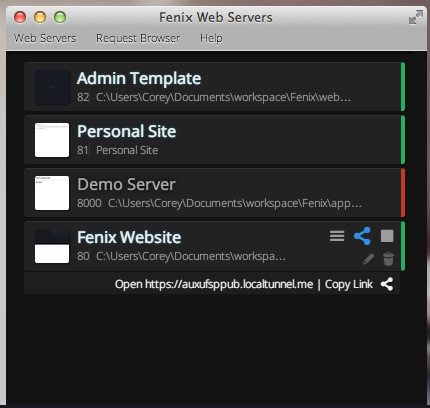The height and width of the screenshot is (408, 430).
Task: Click the Admin Template path ending in web...
Action: coord(223,97)
